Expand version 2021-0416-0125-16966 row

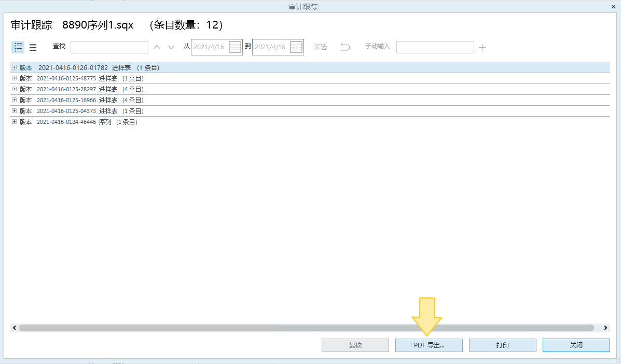pyautogui.click(x=14, y=100)
